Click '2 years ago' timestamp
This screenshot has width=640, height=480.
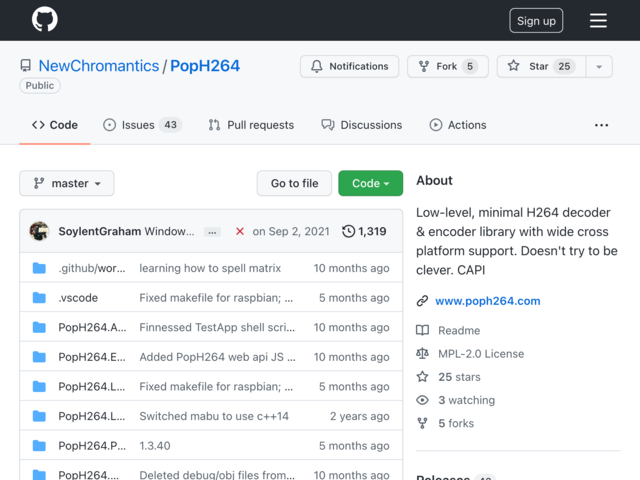pos(360,416)
